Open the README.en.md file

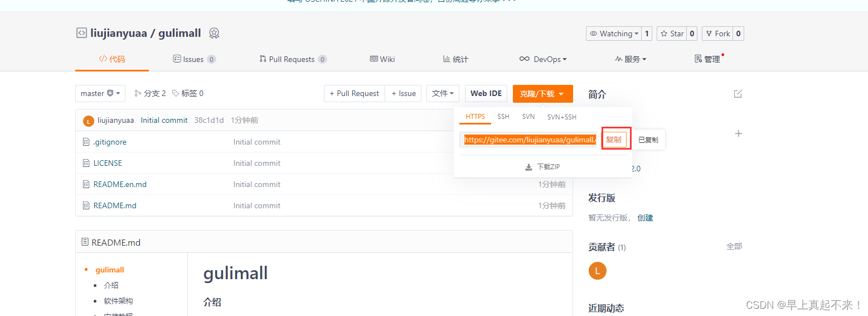coord(120,184)
